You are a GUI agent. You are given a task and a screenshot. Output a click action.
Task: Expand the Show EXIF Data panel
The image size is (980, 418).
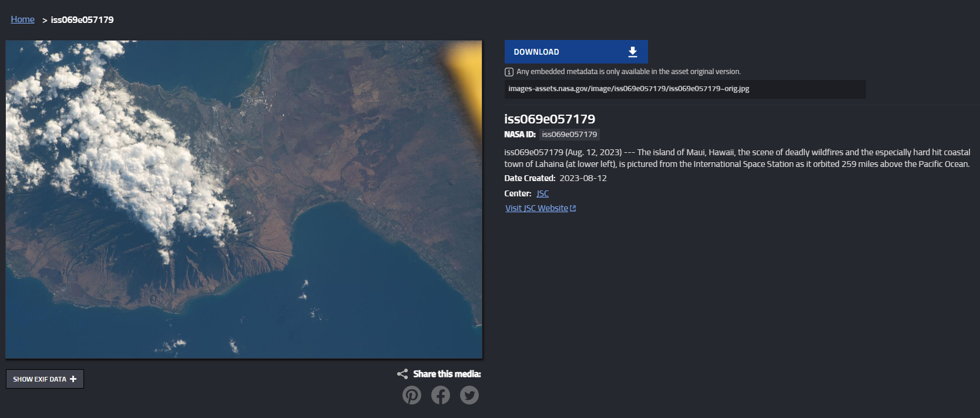(x=45, y=379)
